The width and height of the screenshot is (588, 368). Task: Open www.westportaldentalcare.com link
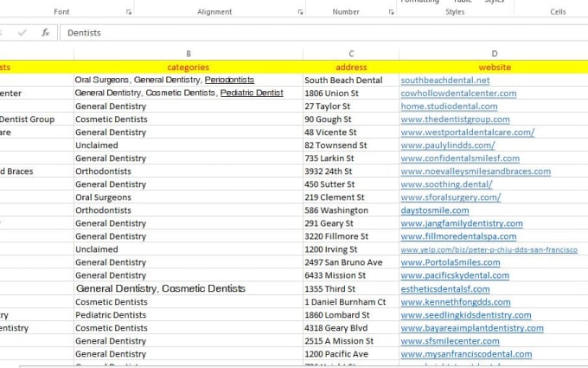[467, 132]
